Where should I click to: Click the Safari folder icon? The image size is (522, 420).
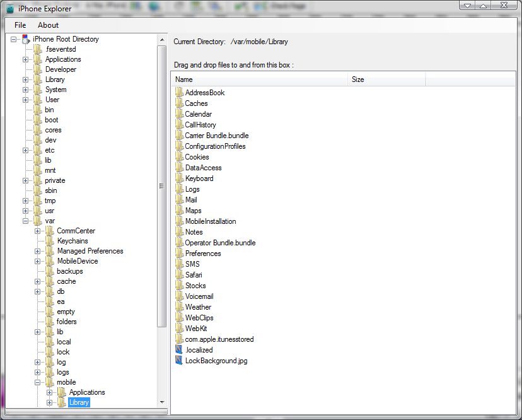(180, 274)
